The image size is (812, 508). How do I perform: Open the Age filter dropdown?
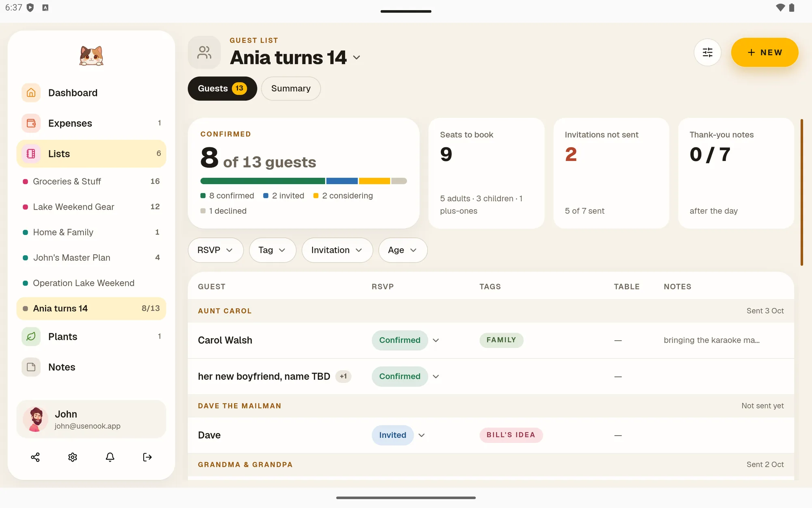[403, 250]
